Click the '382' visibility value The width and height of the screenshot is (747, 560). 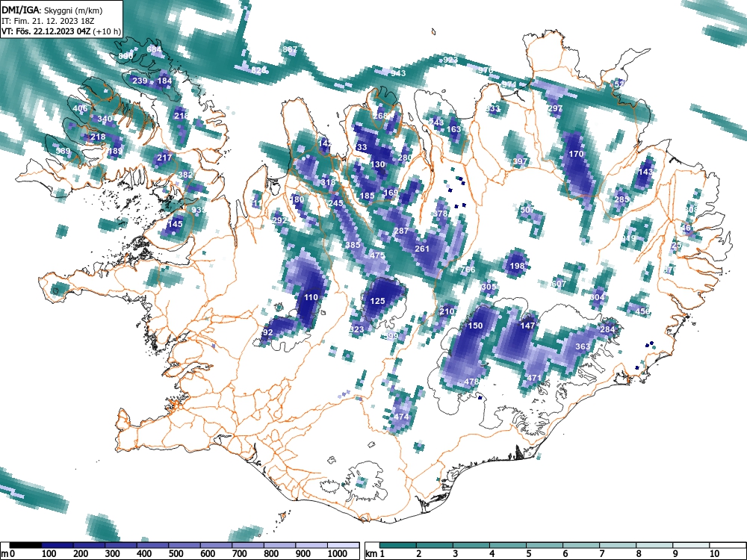coord(185,175)
